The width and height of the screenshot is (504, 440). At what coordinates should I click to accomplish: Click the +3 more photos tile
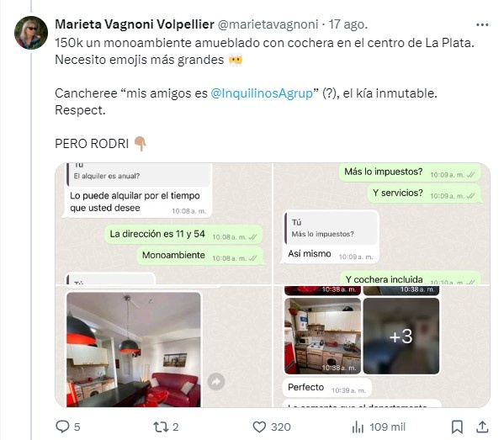click(401, 336)
